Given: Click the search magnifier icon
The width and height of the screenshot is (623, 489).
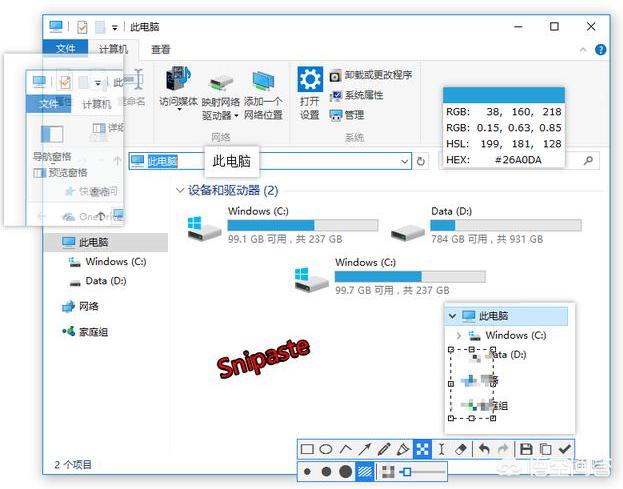Looking at the screenshot, I should click(588, 160).
